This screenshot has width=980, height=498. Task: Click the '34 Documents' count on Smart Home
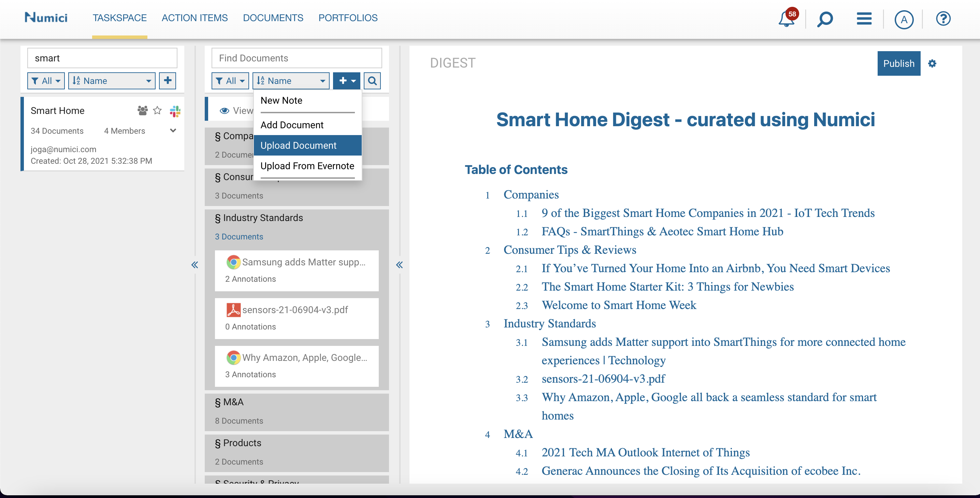tap(57, 131)
